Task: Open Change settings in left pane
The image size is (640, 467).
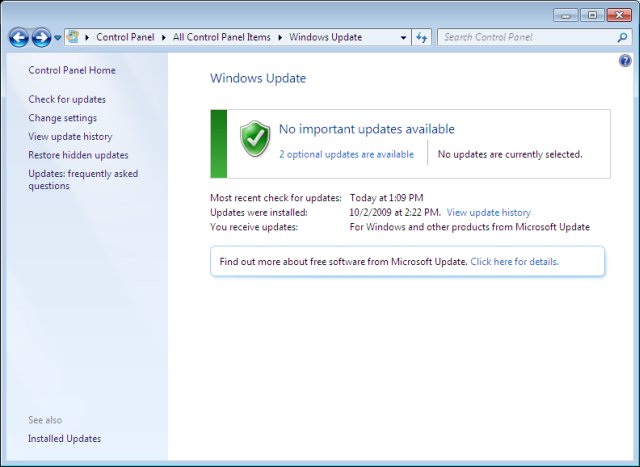Action: pos(62,118)
